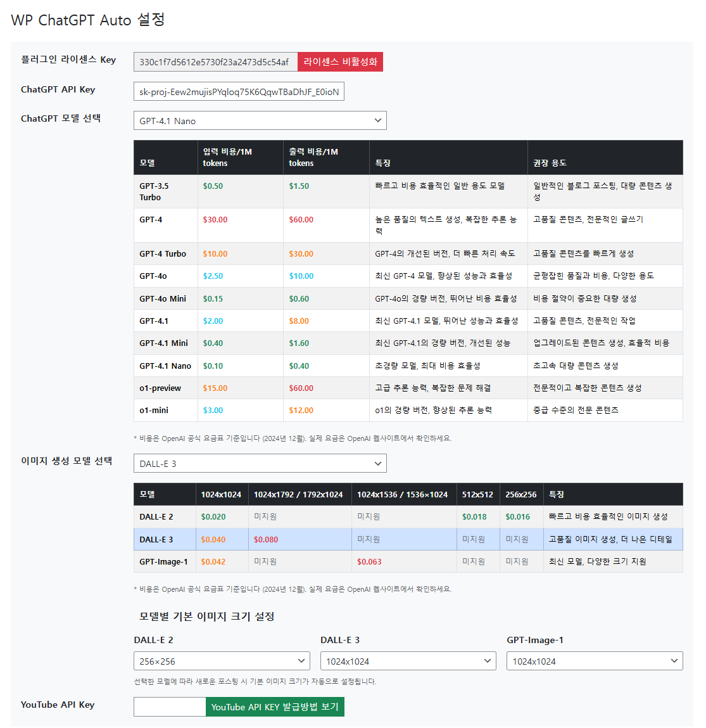
Task: Select the $15.00 input cost for o1-preview
Action: pos(215,388)
